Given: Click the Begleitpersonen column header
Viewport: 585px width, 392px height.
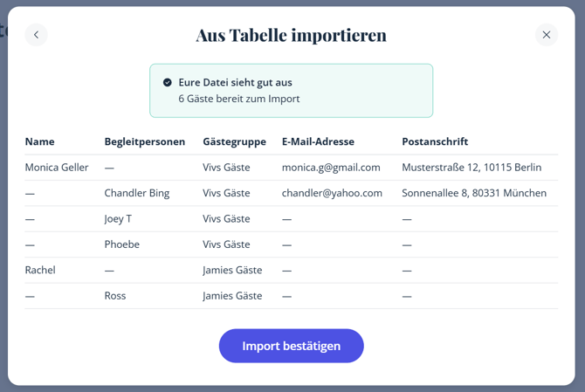Looking at the screenshot, I should point(144,141).
